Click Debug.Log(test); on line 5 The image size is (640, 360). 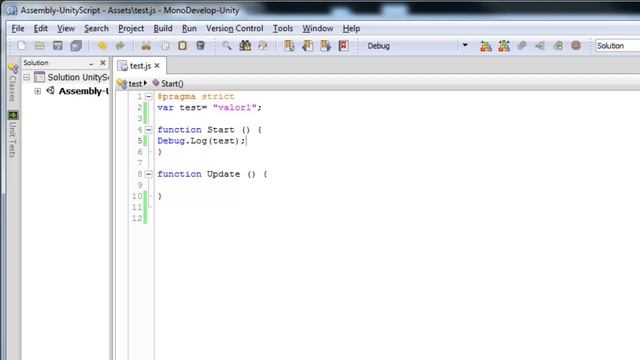click(202, 141)
